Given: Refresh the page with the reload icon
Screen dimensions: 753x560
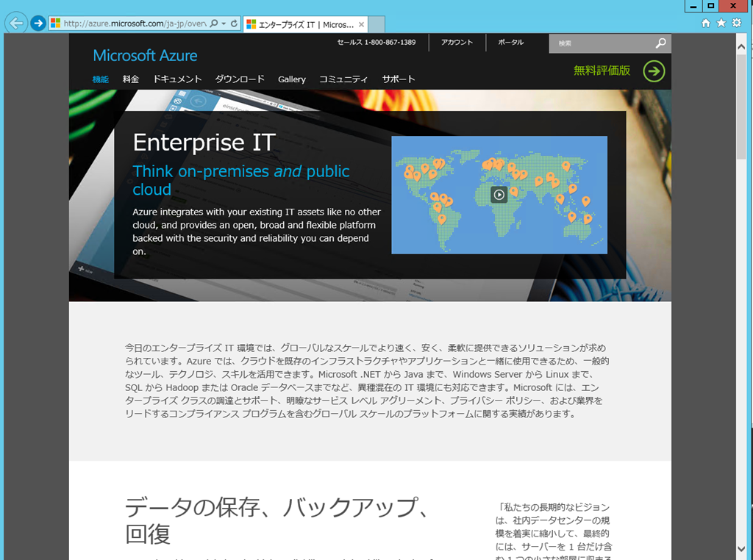Looking at the screenshot, I should click(234, 24).
